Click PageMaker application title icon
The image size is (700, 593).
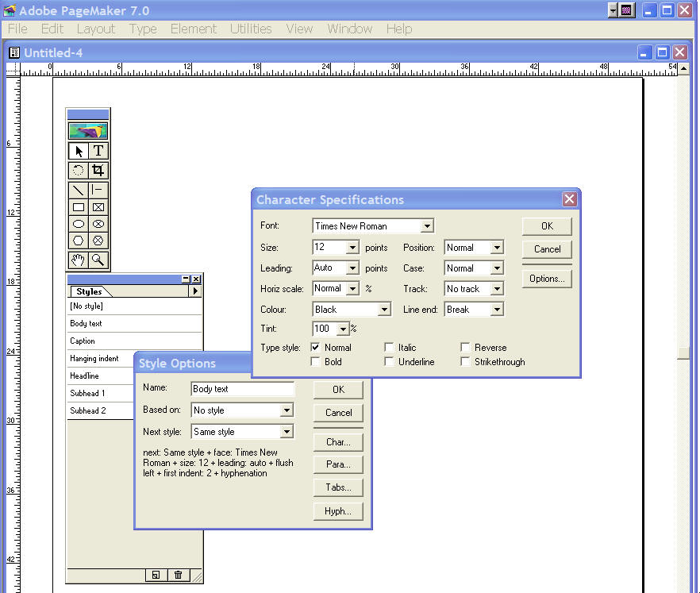click(10, 10)
